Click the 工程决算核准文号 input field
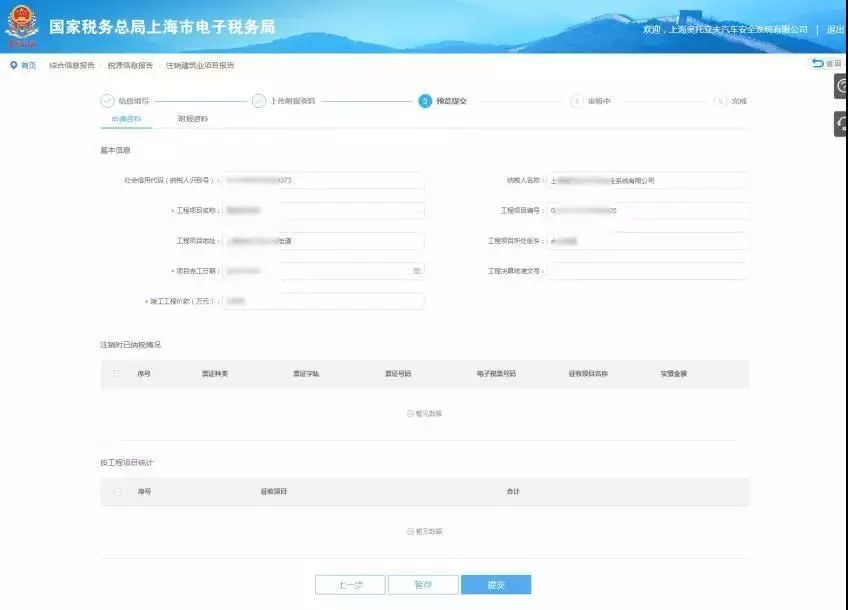Image resolution: width=848 pixels, height=610 pixels. [647, 271]
